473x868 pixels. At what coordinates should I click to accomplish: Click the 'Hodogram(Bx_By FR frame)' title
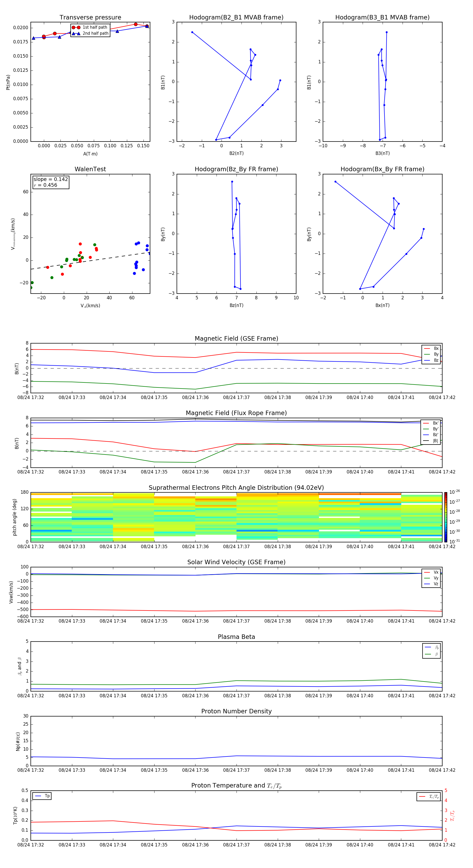(382, 169)
